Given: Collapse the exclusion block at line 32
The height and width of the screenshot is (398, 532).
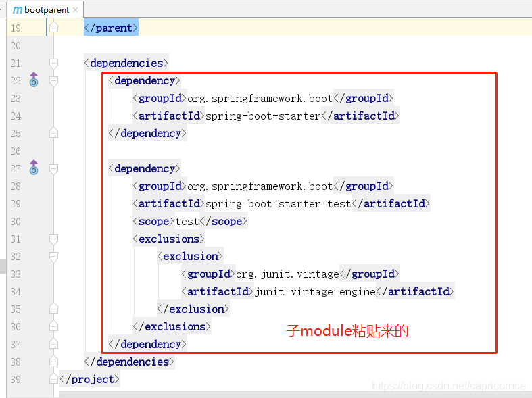Looking at the screenshot, I should [x=53, y=257].
